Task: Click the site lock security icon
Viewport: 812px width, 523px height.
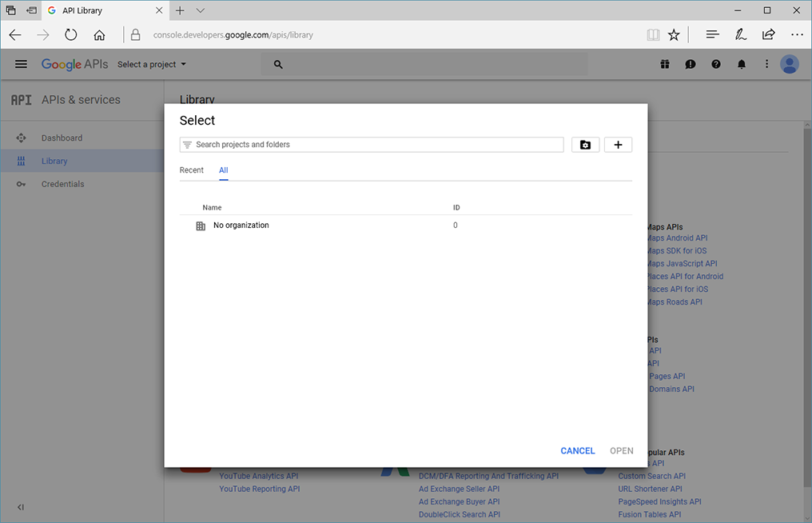Action: click(135, 34)
